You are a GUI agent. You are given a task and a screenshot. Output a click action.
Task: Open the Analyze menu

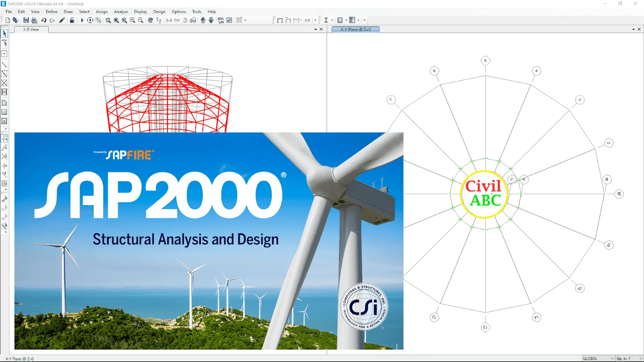[x=121, y=12]
